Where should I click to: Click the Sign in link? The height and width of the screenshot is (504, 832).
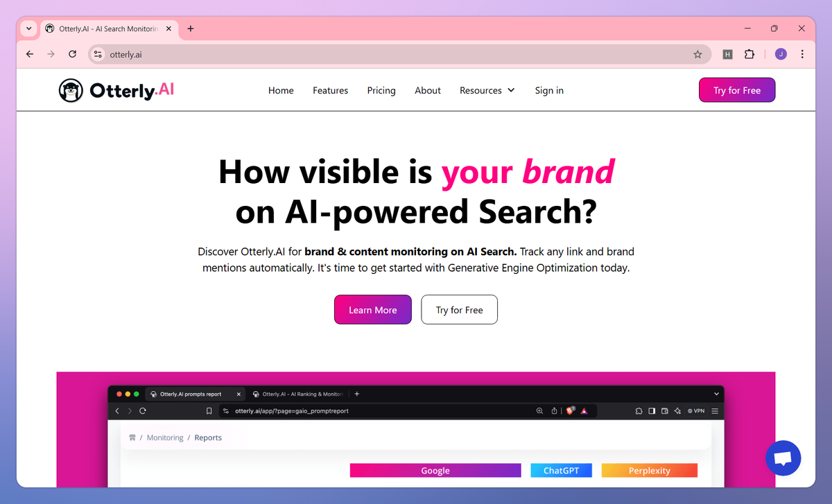click(x=549, y=90)
